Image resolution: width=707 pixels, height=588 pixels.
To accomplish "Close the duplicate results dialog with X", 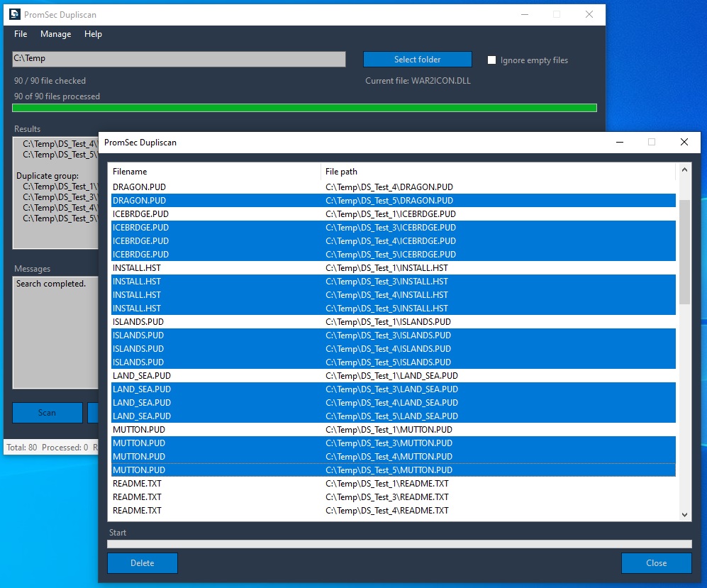I will tap(684, 142).
